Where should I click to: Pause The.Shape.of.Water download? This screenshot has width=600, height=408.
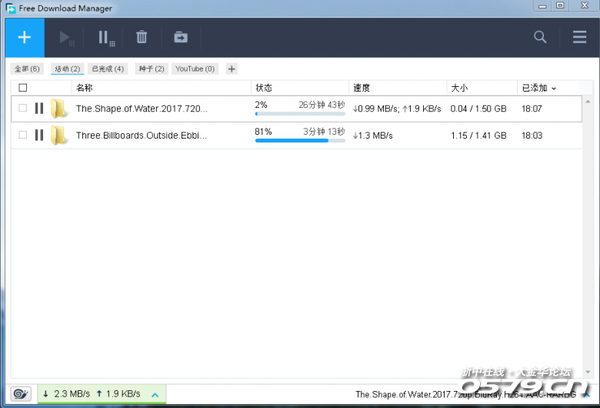tap(39, 108)
